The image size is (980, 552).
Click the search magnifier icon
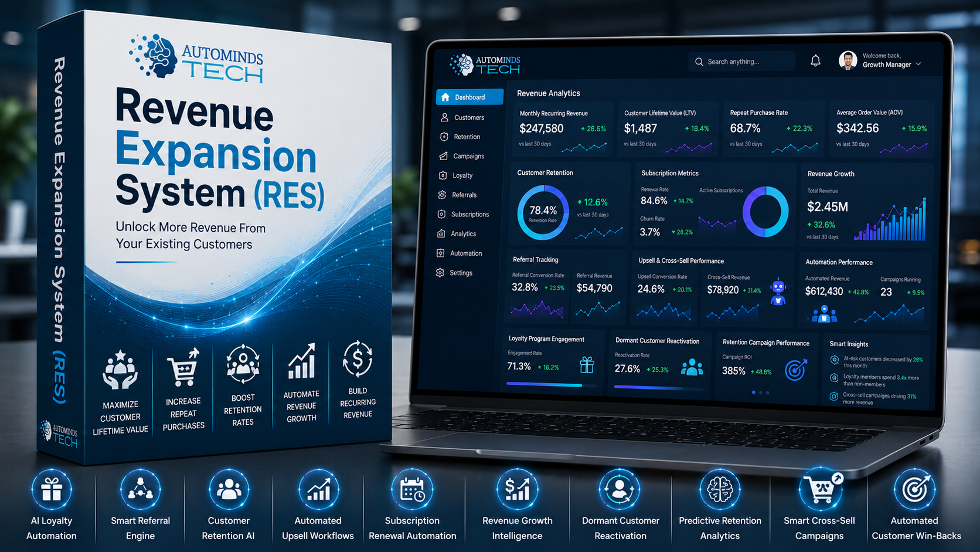click(x=699, y=62)
